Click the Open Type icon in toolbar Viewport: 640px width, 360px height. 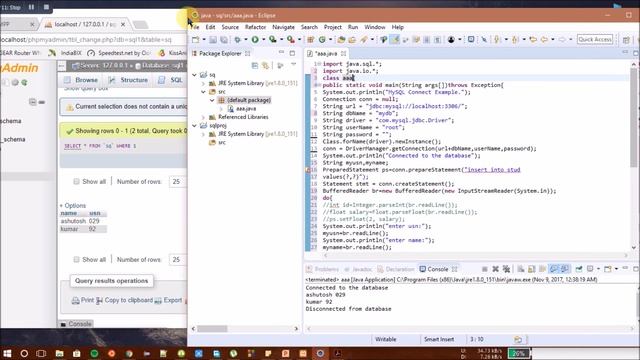click(x=341, y=40)
